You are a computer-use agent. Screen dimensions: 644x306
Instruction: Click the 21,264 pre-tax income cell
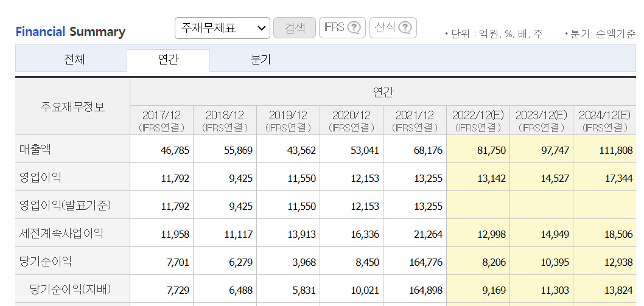coord(415,233)
